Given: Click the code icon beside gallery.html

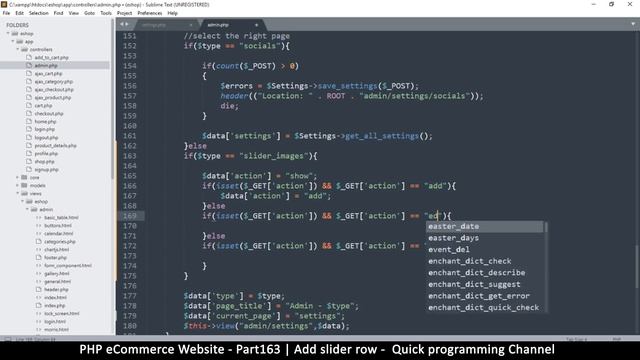Looking at the screenshot, I should (x=39, y=273).
